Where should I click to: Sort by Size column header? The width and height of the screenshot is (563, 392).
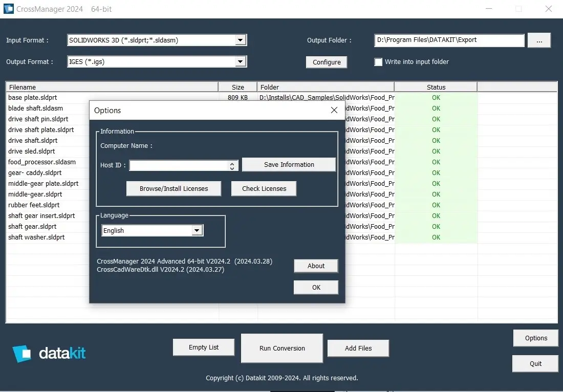coord(237,87)
